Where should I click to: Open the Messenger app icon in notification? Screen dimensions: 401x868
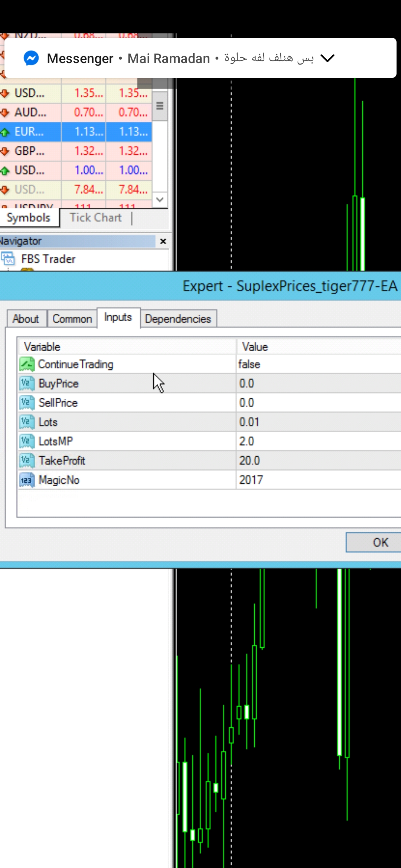coord(31,58)
